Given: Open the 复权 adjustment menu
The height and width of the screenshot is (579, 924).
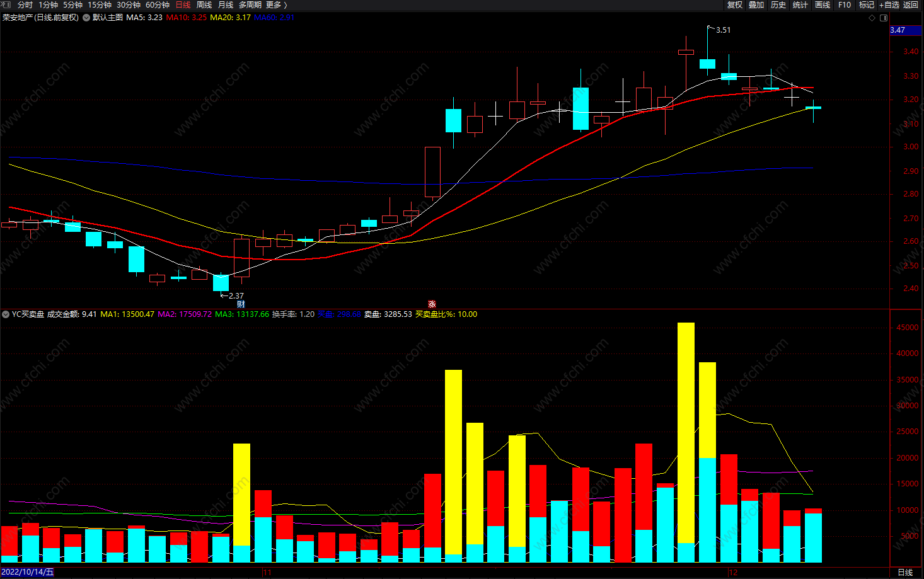Looking at the screenshot, I should (735, 5).
